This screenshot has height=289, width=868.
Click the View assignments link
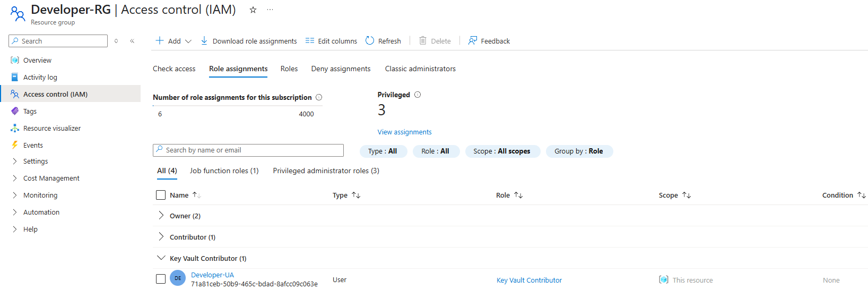tap(405, 132)
